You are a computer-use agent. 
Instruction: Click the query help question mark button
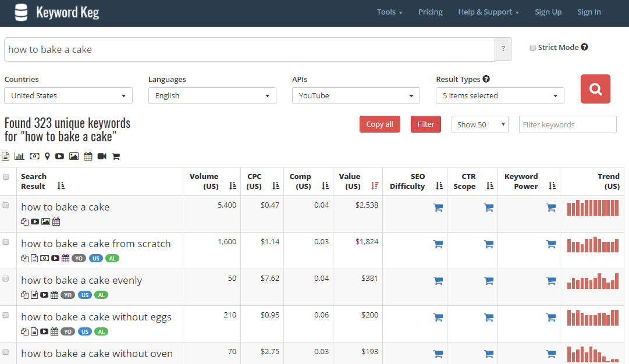tap(503, 49)
